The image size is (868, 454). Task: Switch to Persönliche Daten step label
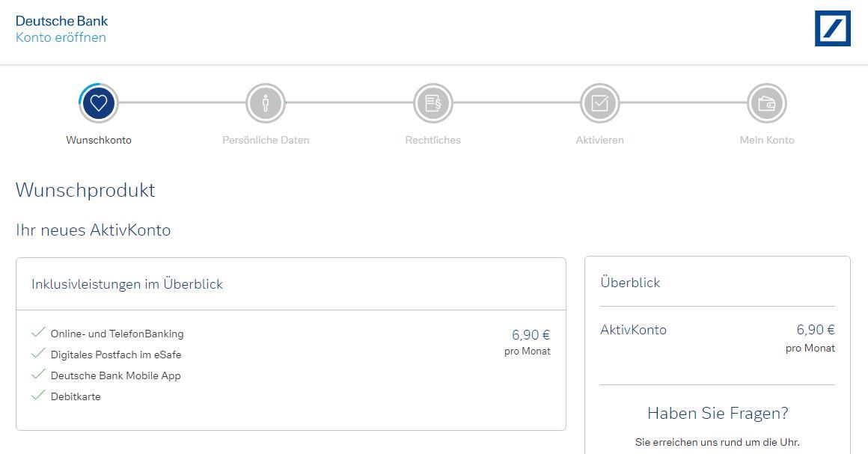point(266,140)
